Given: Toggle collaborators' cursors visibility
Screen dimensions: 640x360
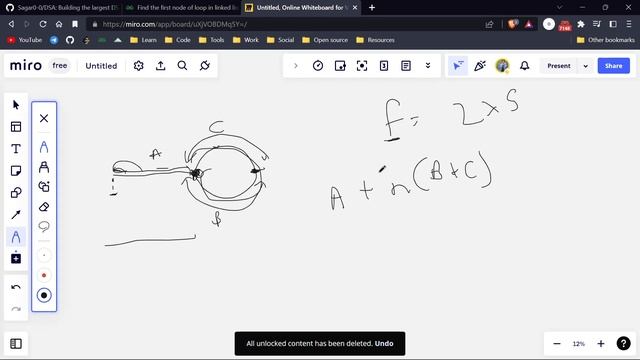Looking at the screenshot, I should pos(458,66).
